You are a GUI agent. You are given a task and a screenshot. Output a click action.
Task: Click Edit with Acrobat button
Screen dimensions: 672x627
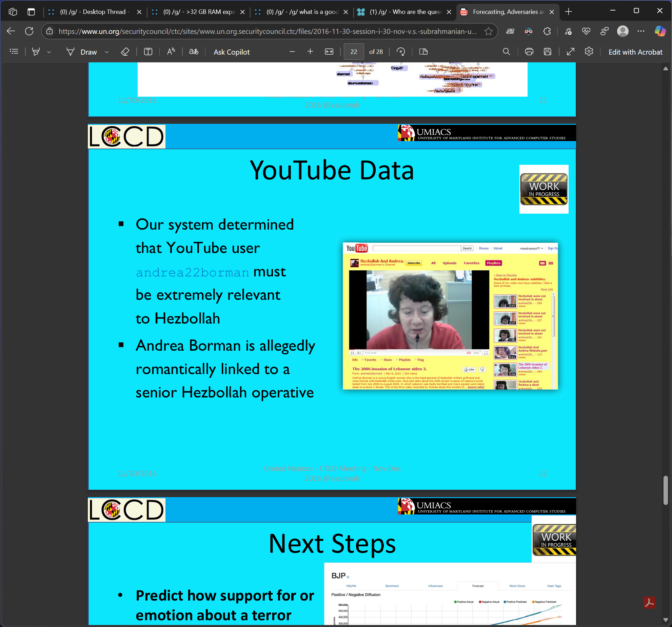pyautogui.click(x=635, y=52)
